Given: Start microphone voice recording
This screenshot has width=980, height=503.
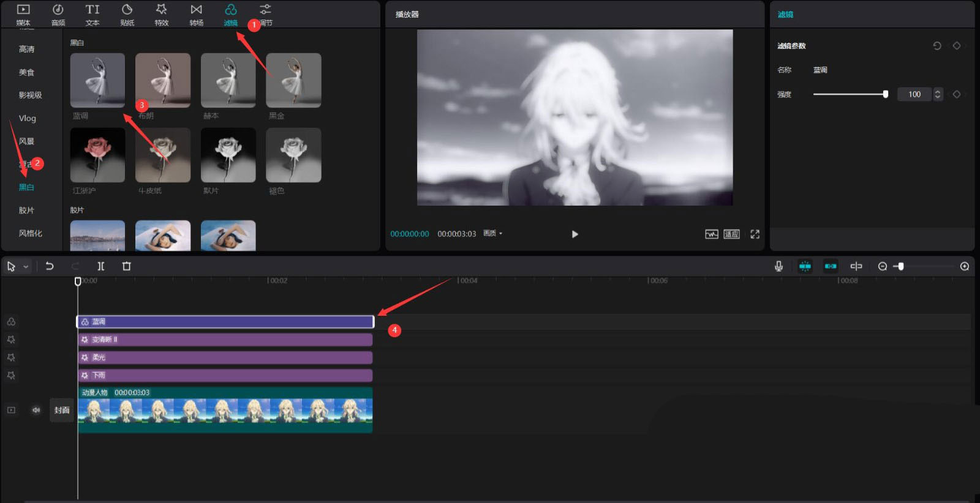Looking at the screenshot, I should click(x=778, y=266).
